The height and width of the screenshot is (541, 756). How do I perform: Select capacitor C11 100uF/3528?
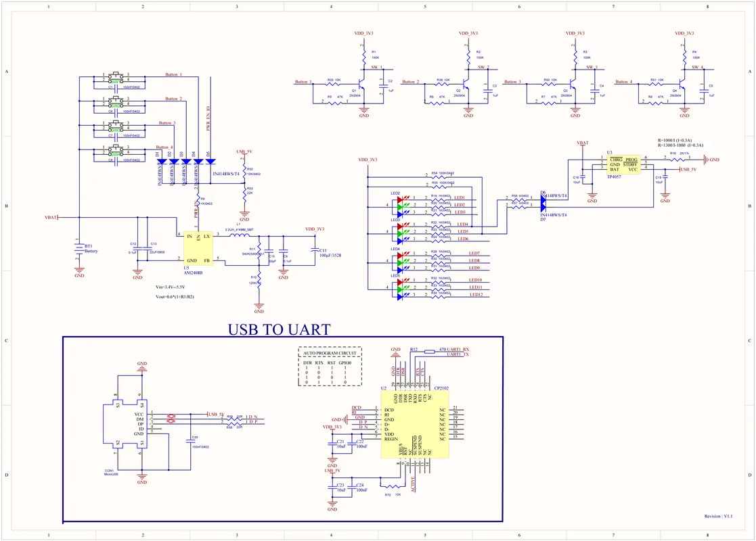(315, 250)
